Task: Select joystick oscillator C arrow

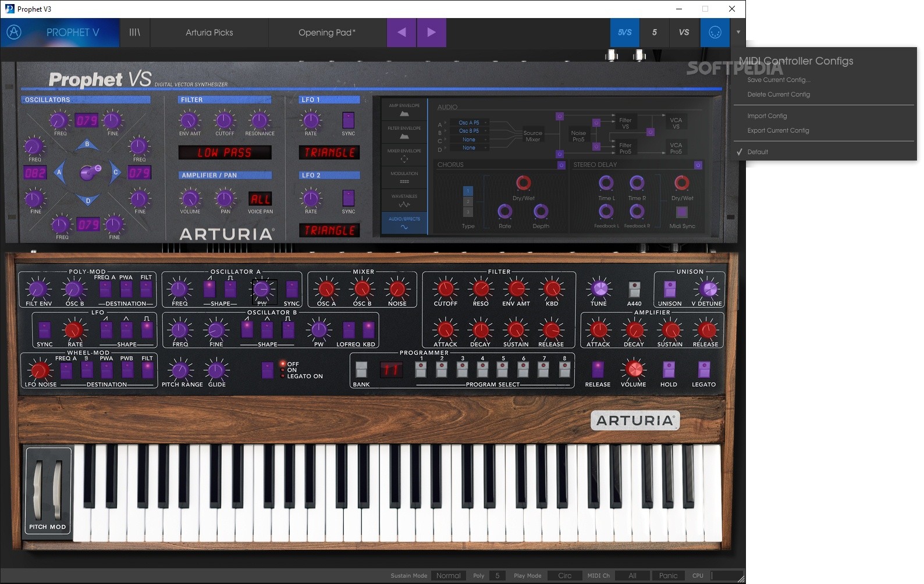Action: click(115, 172)
